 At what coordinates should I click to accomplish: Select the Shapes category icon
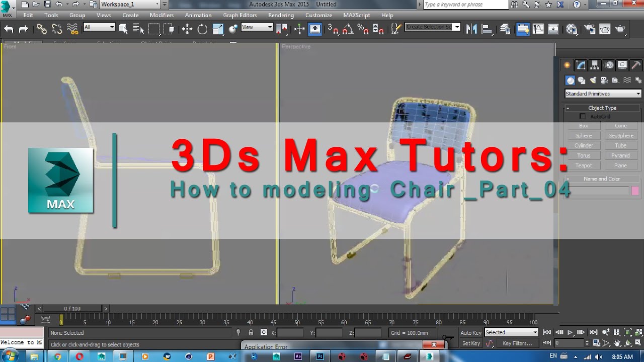pos(582,80)
